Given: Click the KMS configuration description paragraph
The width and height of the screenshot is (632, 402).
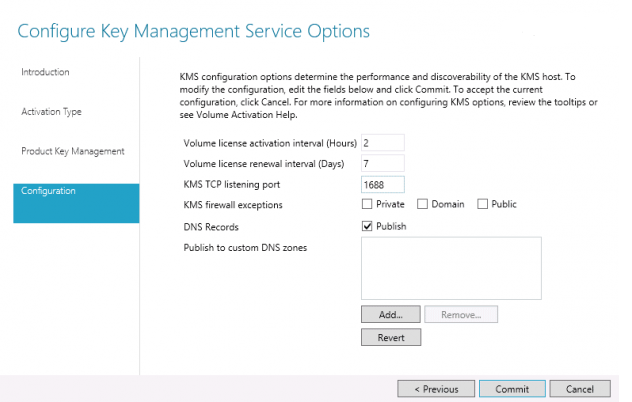Looking at the screenshot, I should (x=390, y=94).
